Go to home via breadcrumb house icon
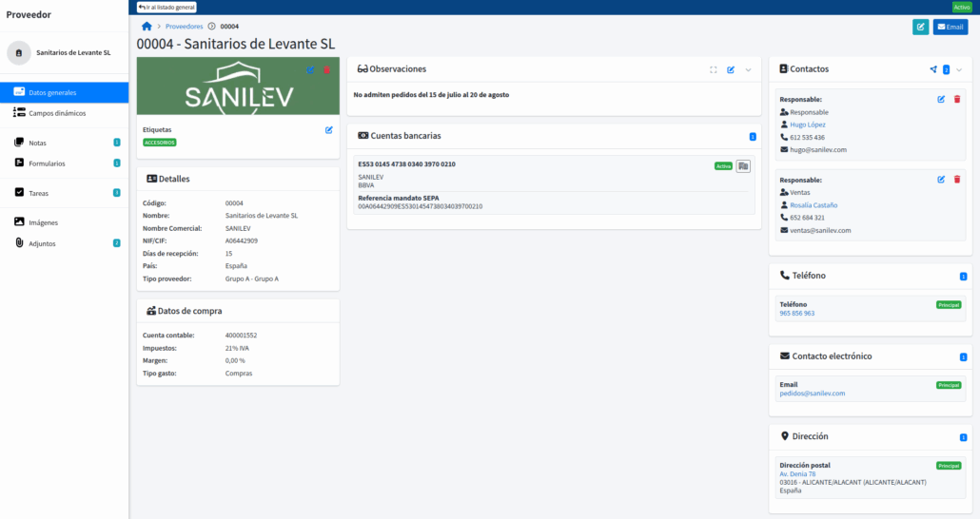The height and width of the screenshot is (519, 980). point(147,27)
